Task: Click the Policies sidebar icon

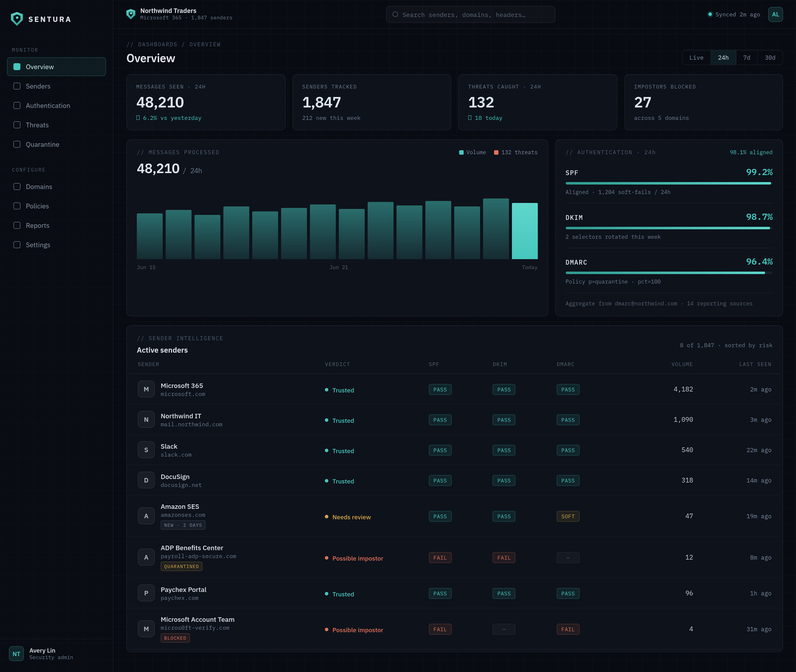Action: coord(17,206)
